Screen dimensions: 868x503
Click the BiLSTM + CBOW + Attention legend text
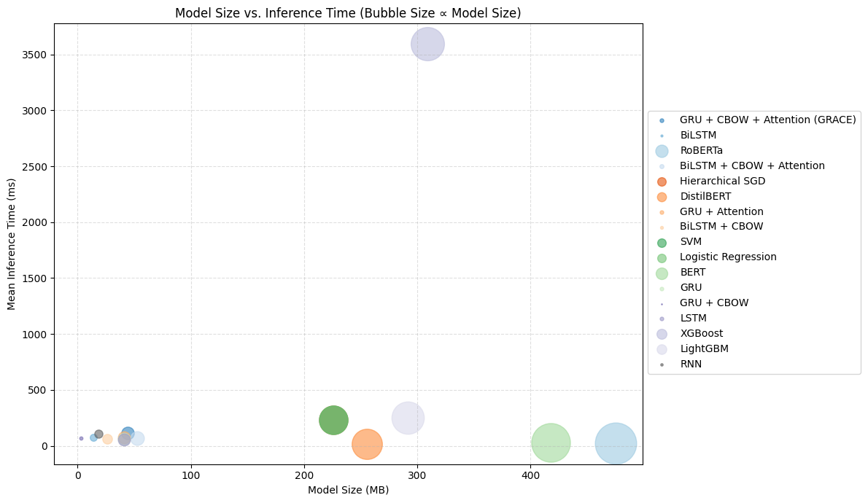pos(752,166)
